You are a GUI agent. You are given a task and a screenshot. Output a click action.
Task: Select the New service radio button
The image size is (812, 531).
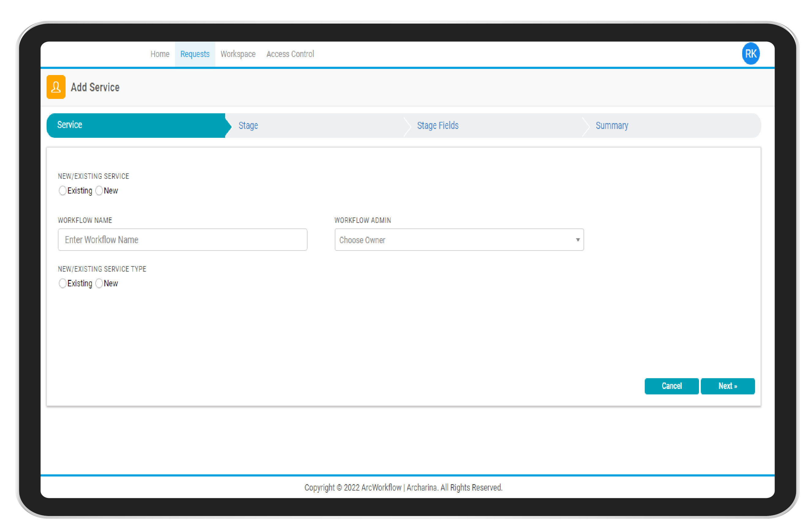click(99, 191)
